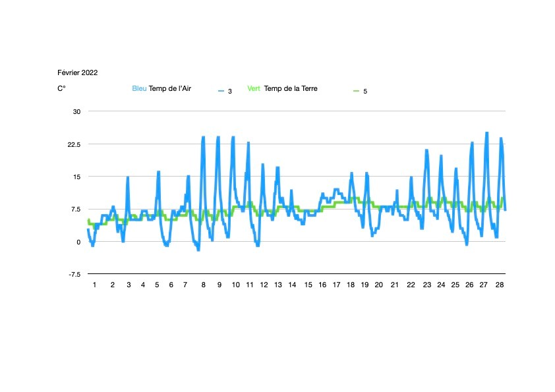Click the 'Temp de la Terre' legend label
The height and width of the screenshot is (392, 555).
point(291,88)
